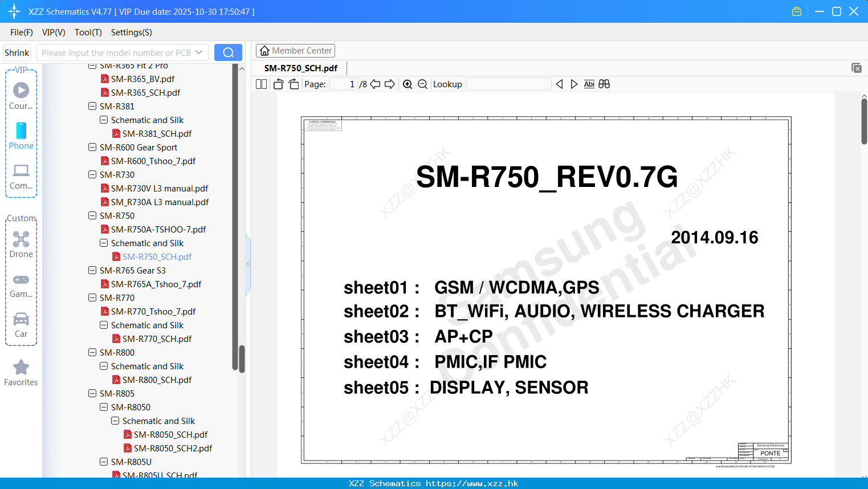The image size is (868, 489).
Task: Open the Car category
Action: coord(21,325)
